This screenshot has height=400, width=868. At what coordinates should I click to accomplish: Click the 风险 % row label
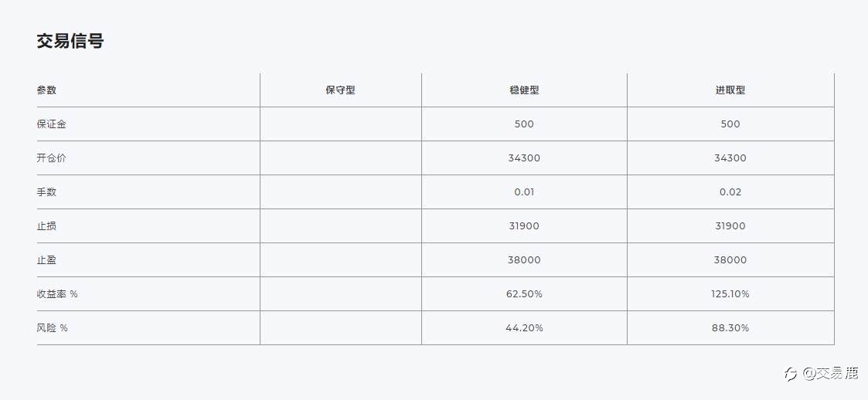tap(52, 327)
